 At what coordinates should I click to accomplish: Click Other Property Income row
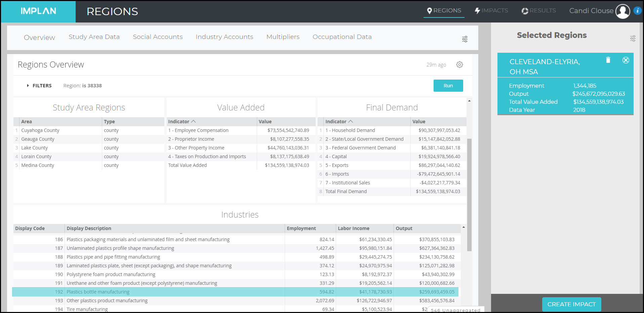pos(241,148)
